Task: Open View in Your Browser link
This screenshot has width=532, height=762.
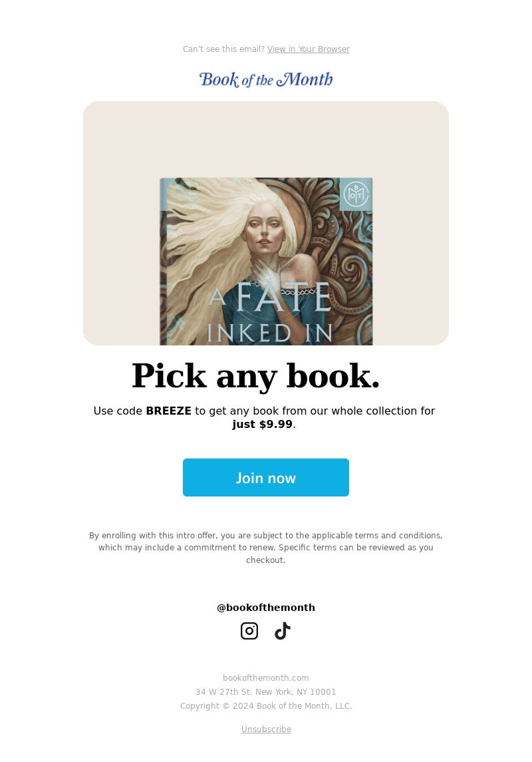Action: (x=309, y=49)
